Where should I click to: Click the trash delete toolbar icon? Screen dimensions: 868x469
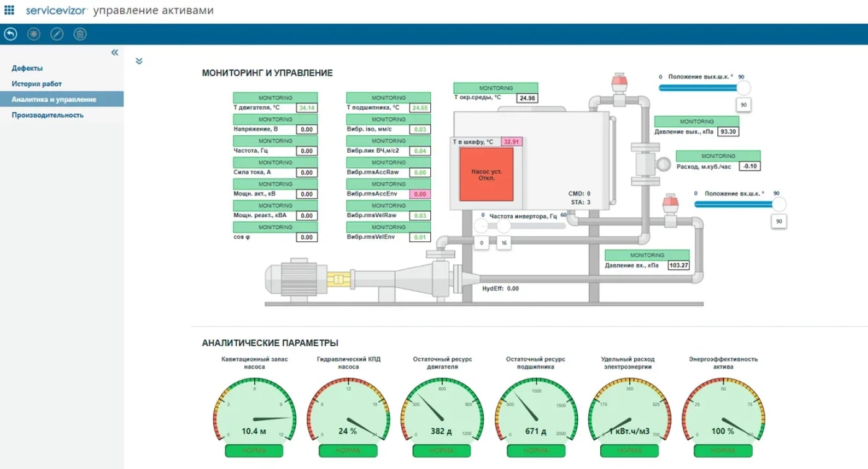[80, 34]
